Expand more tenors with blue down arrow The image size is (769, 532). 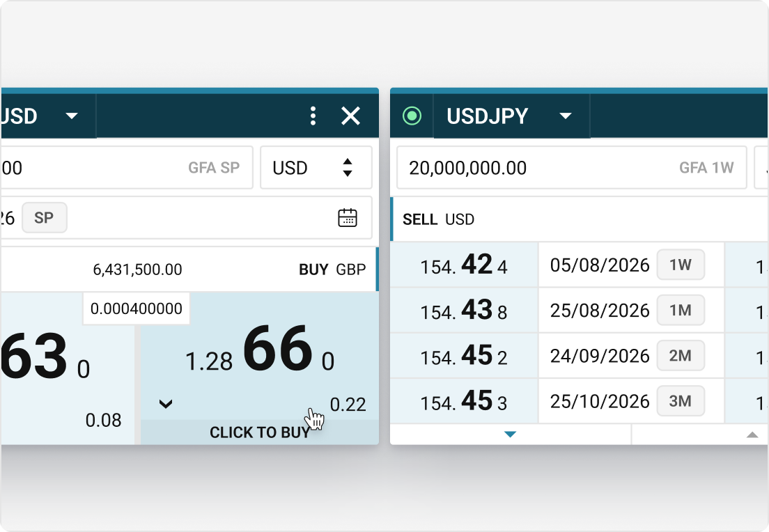tap(510, 435)
